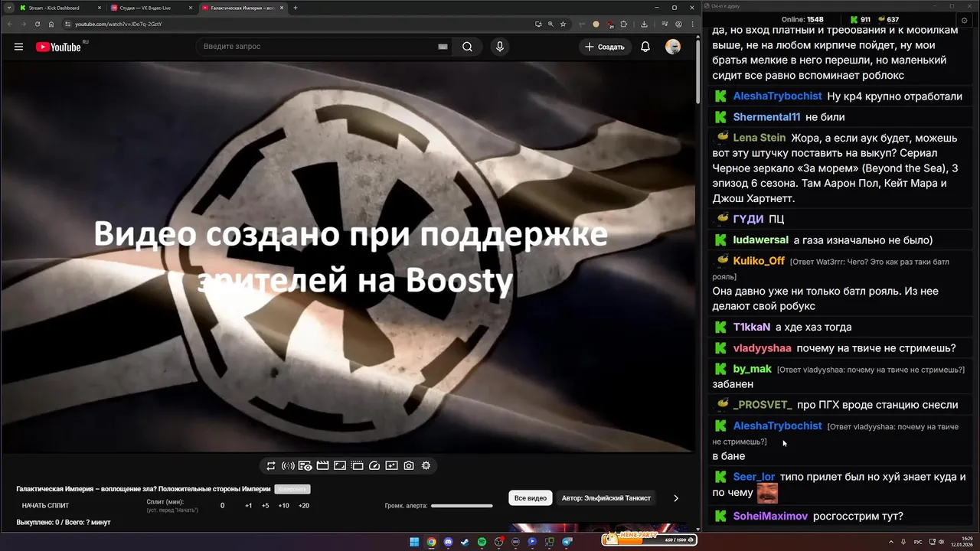Viewport: 980px width, 551px height.
Task: Add +20 minutes to split
Action: (x=304, y=506)
